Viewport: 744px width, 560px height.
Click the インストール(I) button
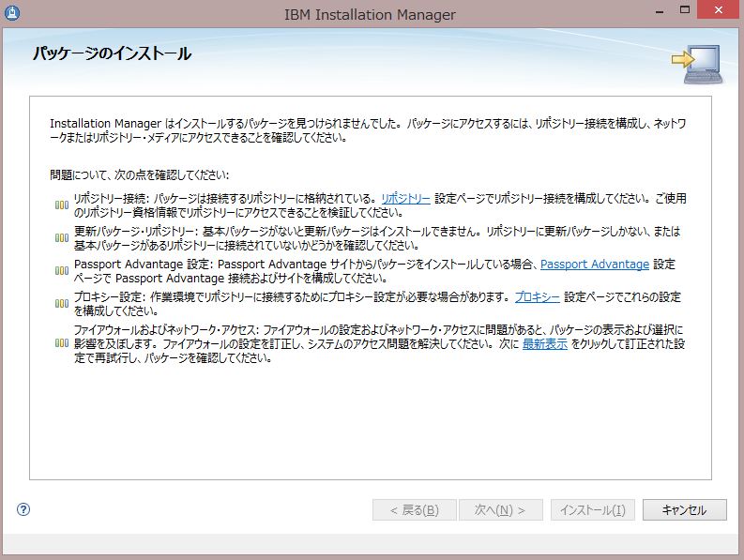pyautogui.click(x=592, y=509)
